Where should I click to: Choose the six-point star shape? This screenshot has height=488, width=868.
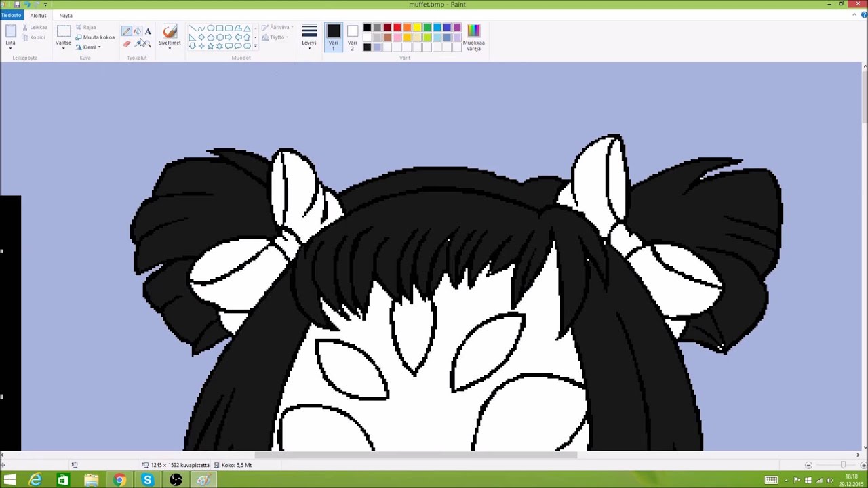point(220,46)
